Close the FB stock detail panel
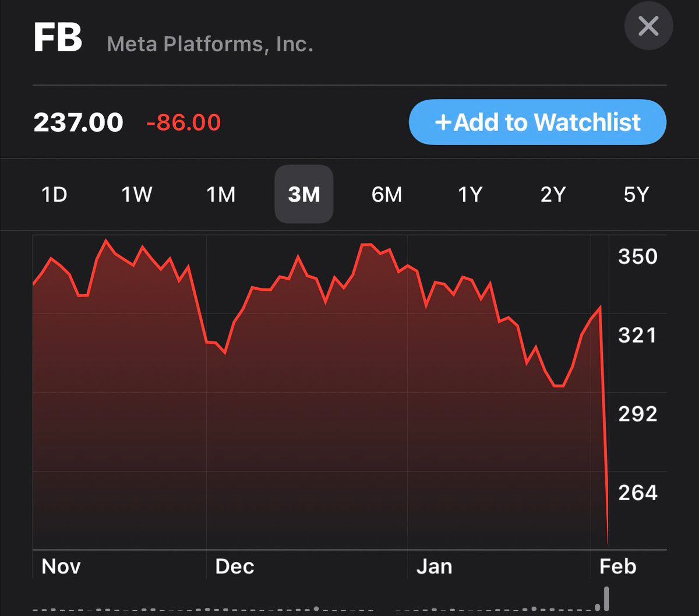 [648, 26]
